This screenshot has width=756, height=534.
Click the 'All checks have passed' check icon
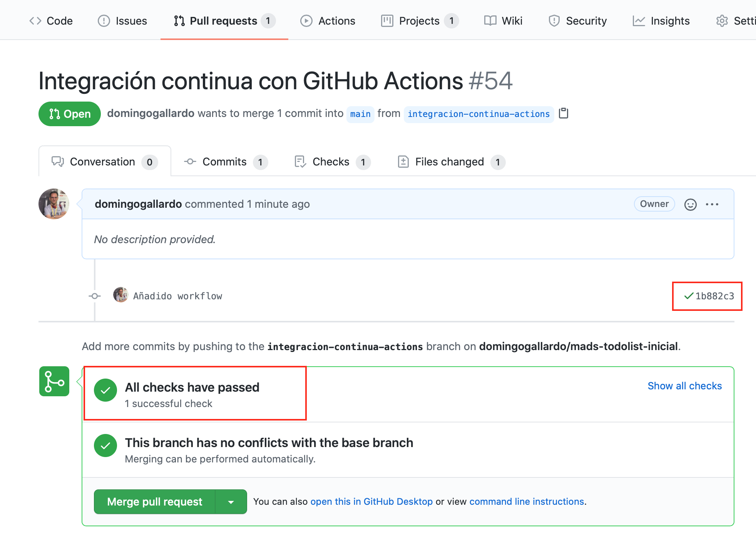105,390
